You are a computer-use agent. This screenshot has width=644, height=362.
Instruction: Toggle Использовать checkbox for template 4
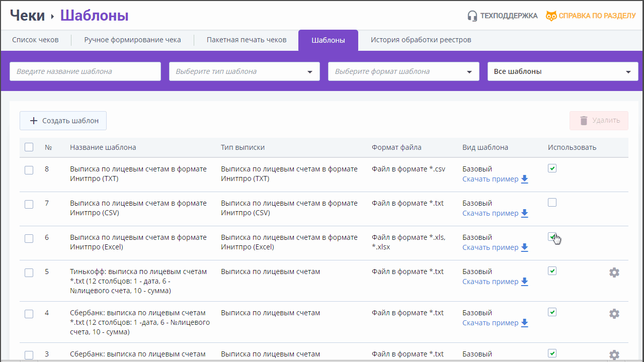click(x=552, y=312)
